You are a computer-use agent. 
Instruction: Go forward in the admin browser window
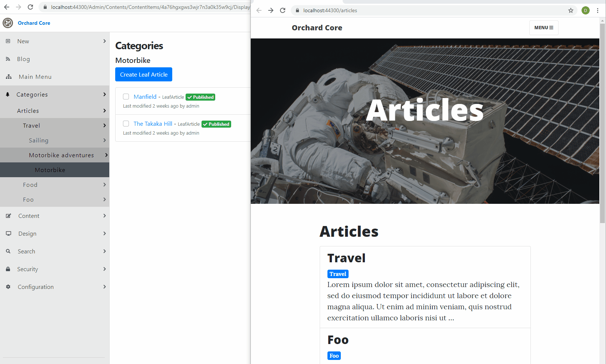coord(19,7)
